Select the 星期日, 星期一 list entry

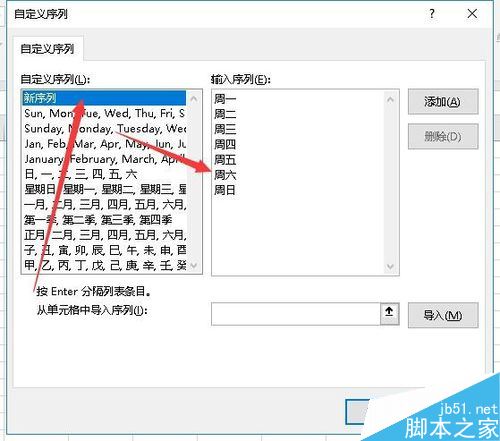click(104, 189)
